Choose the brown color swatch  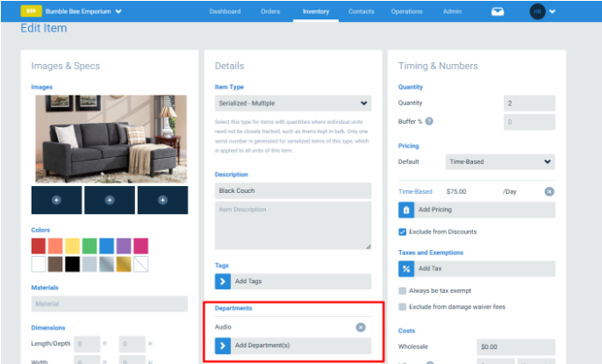click(x=55, y=264)
